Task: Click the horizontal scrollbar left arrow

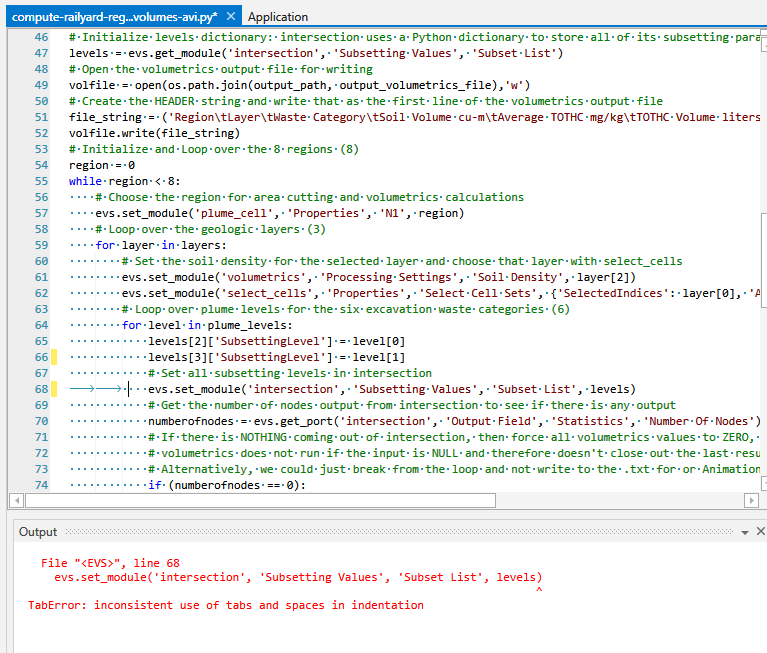Action: 16,500
